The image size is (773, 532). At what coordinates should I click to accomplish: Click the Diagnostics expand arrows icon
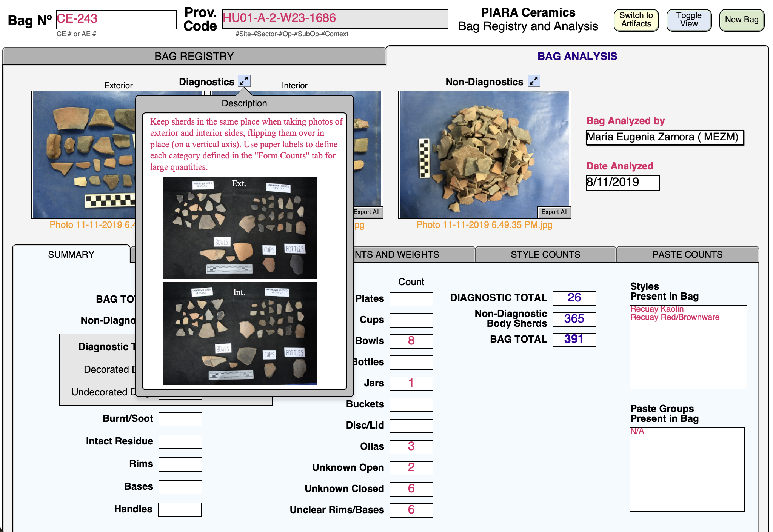(x=244, y=81)
